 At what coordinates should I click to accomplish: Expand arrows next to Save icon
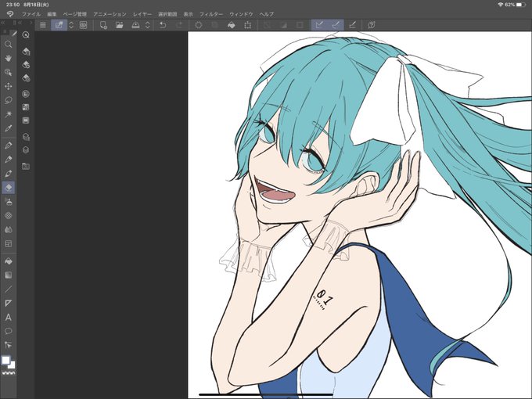[x=148, y=25]
